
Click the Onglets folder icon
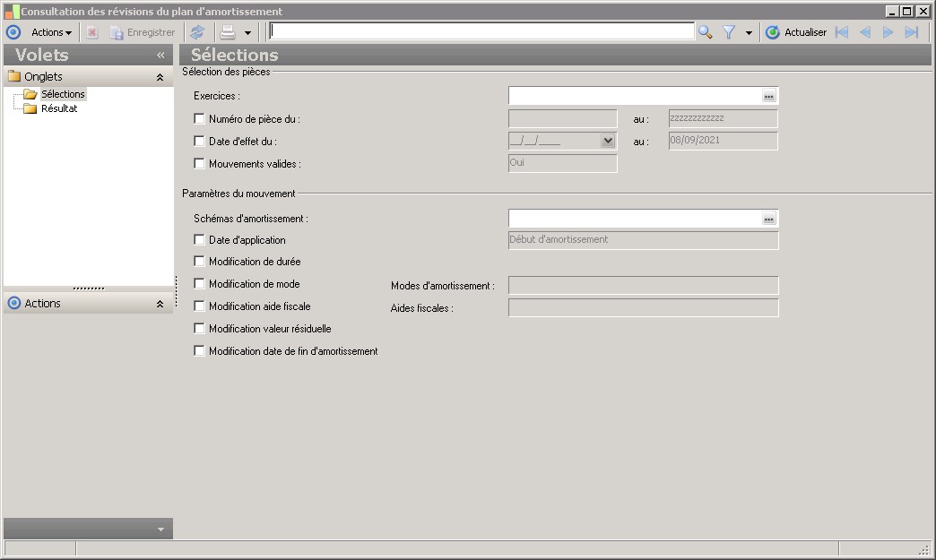coord(14,76)
